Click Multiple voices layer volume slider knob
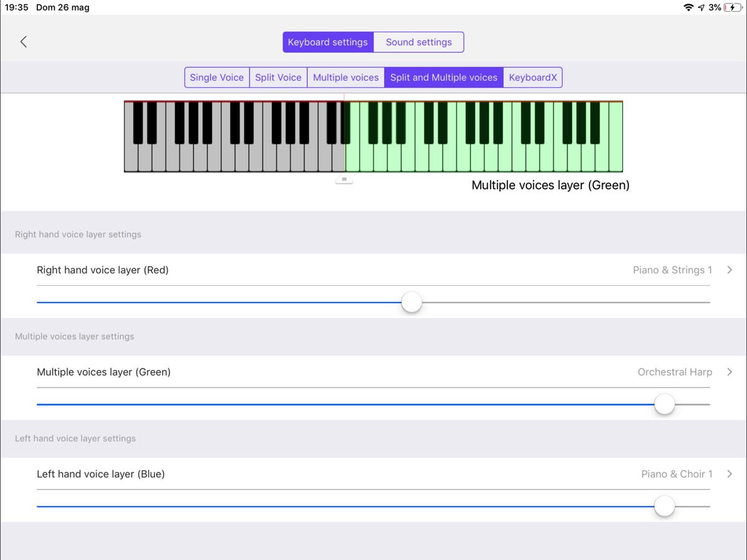The width and height of the screenshot is (747, 560). (x=665, y=404)
